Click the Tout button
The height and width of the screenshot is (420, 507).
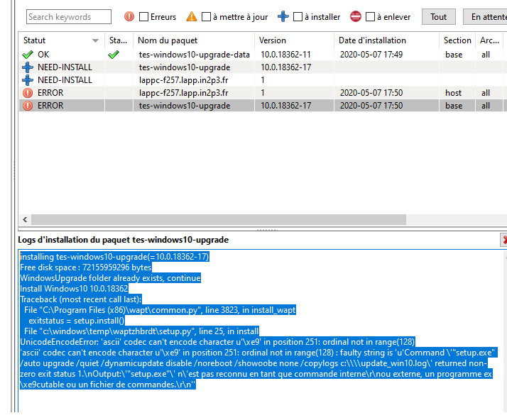tap(438, 17)
